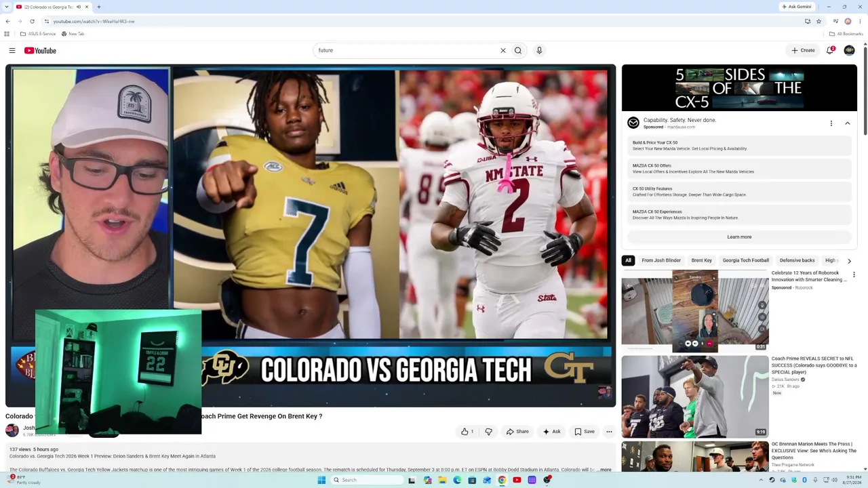
Task: Start voice search with the microphone
Action: tap(539, 50)
